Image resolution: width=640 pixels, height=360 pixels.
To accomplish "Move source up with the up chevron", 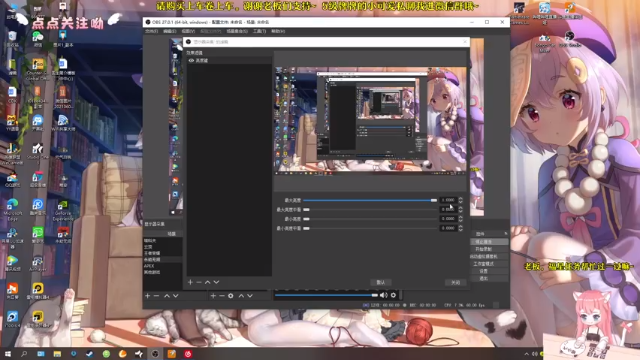I will point(241,296).
